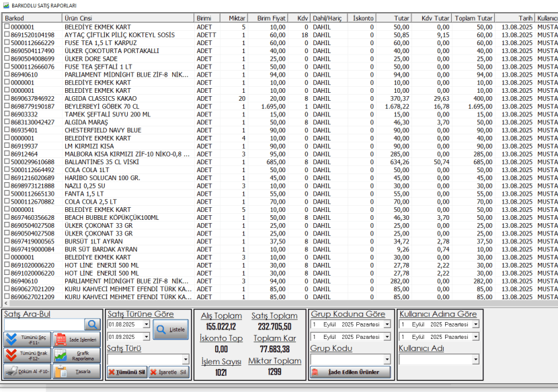Viewport: 558px width, 392px height.
Task: Click Tümünü Seç -F11- button
Action: click(28, 340)
